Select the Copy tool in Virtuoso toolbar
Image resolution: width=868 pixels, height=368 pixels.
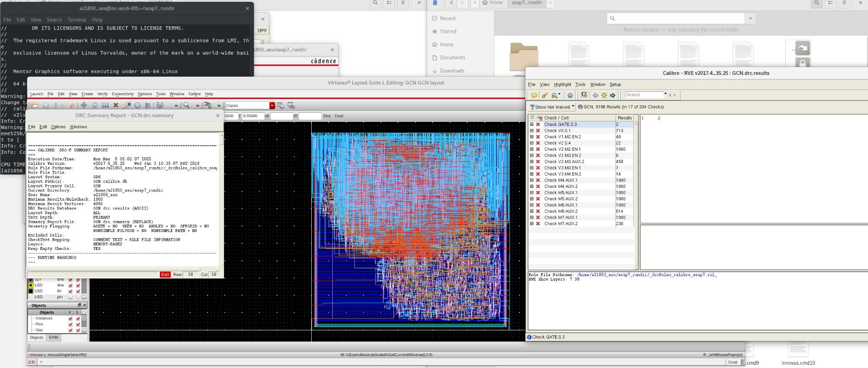[x=94, y=105]
